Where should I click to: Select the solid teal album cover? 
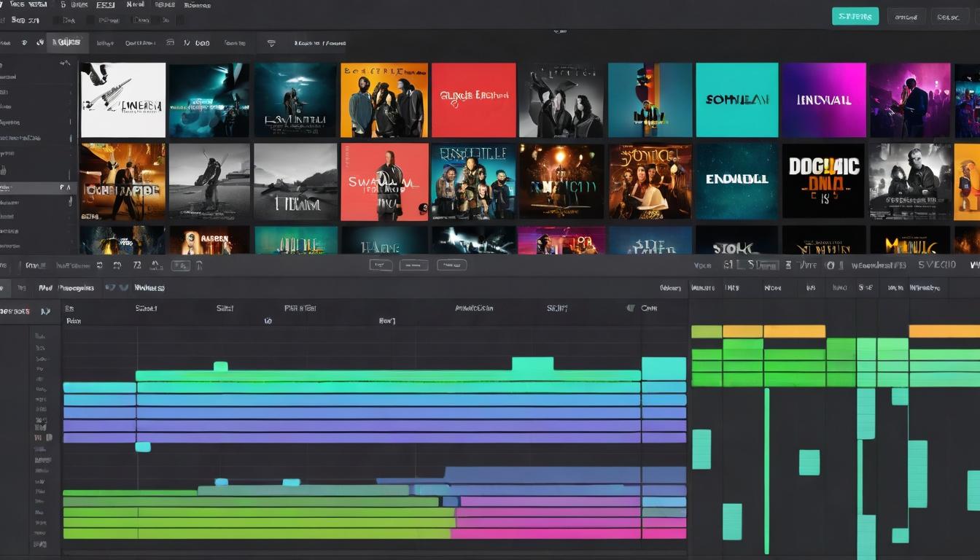(x=736, y=100)
